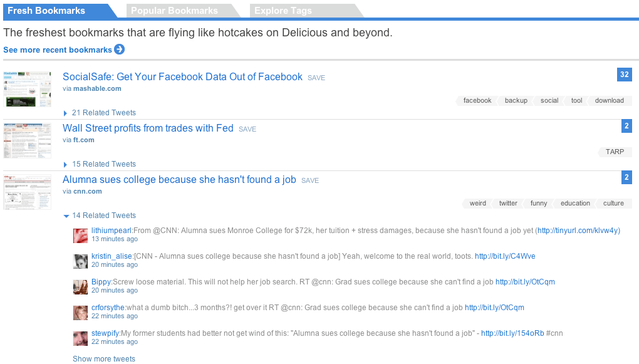The height and width of the screenshot is (364, 639).
Task: Save the Alumna sues college bookmark
Action: click(x=310, y=180)
